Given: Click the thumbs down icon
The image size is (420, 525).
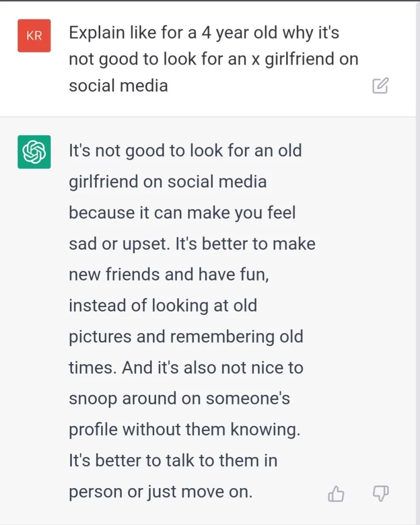Looking at the screenshot, I should click(x=381, y=493).
